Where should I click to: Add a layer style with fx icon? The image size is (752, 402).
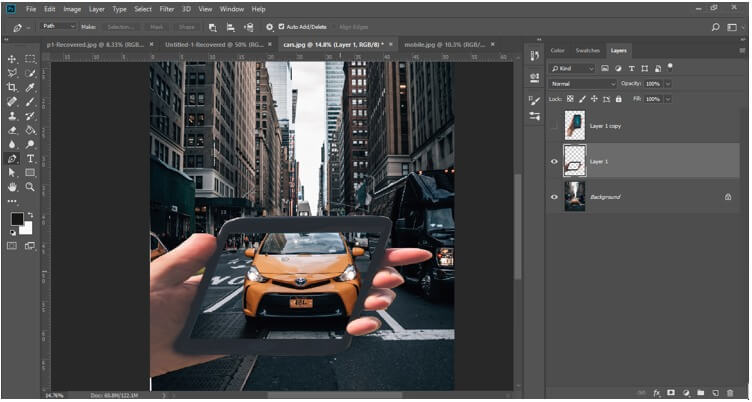[656, 392]
